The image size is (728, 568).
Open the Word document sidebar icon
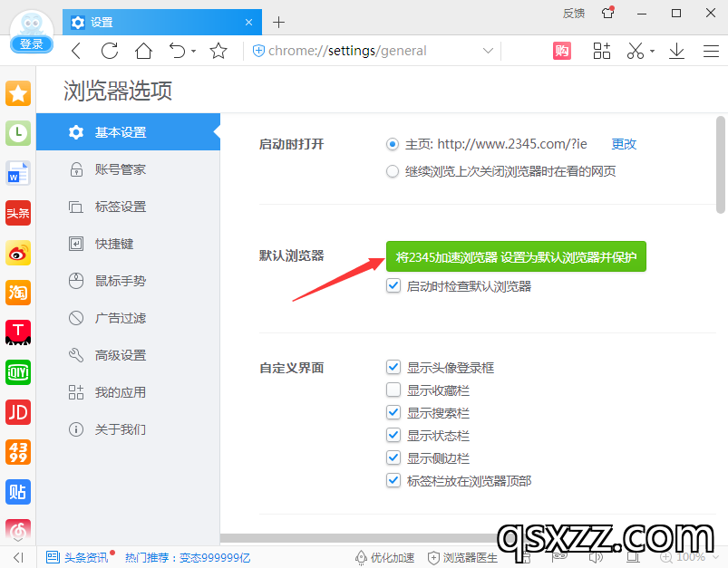coord(18,173)
